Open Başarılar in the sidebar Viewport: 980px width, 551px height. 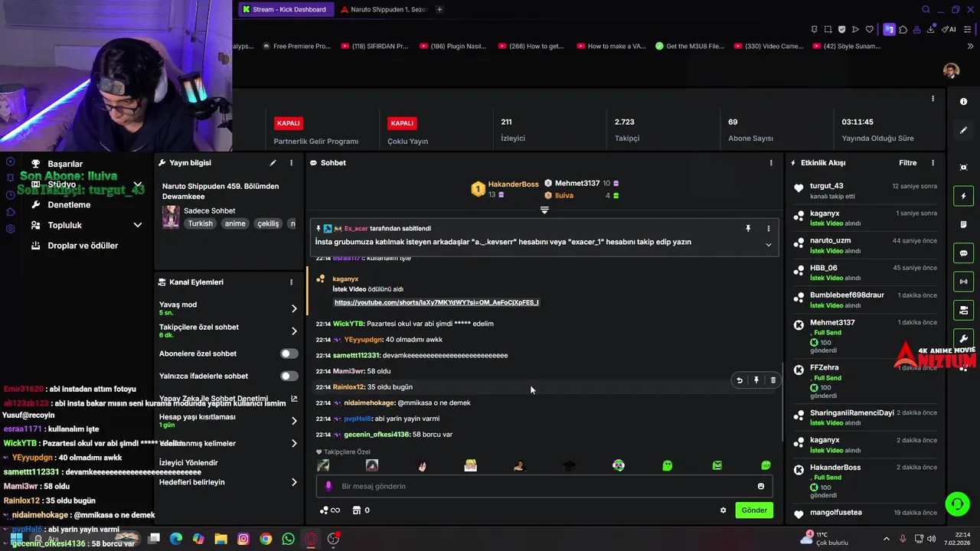coord(65,164)
